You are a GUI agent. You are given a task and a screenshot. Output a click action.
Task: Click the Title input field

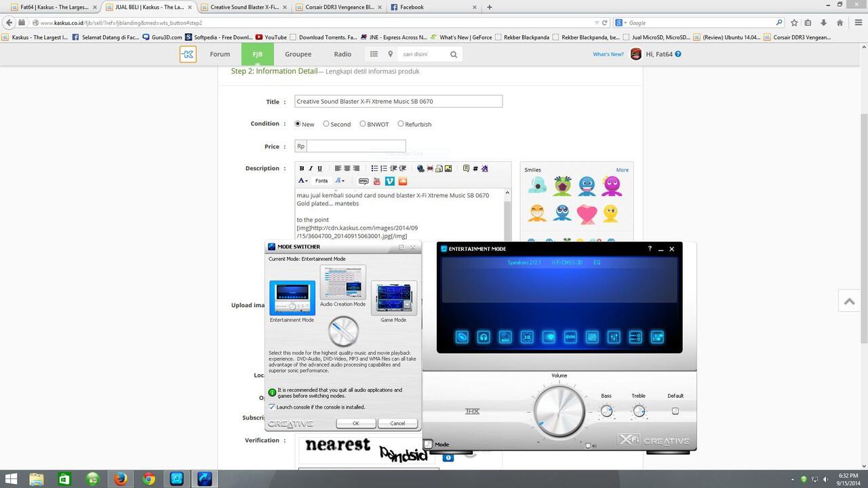click(x=399, y=102)
